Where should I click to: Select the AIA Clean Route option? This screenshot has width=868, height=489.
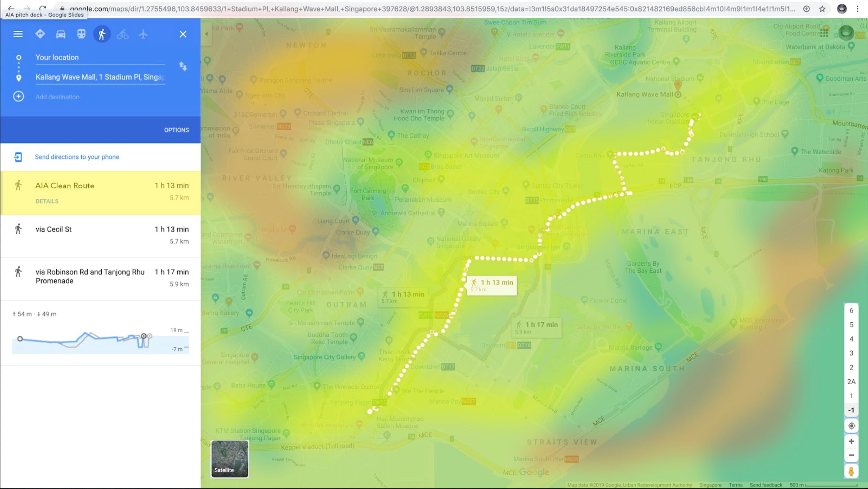click(100, 193)
